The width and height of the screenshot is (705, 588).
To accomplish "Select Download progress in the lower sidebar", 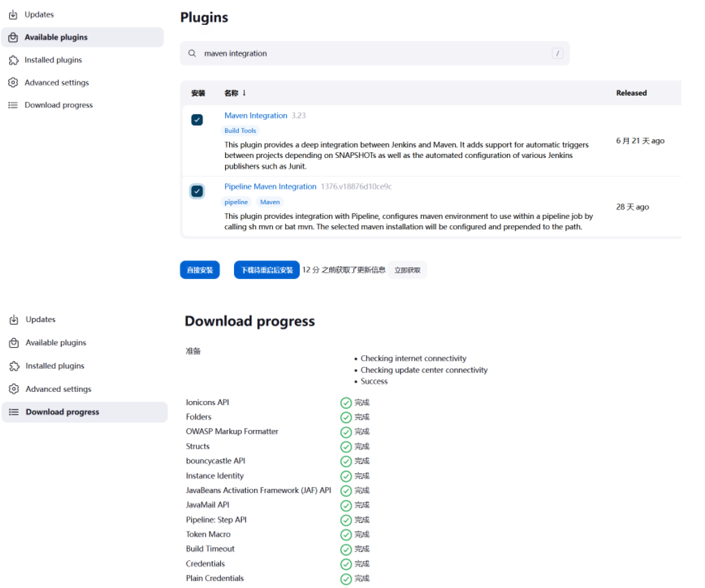I will (x=84, y=412).
